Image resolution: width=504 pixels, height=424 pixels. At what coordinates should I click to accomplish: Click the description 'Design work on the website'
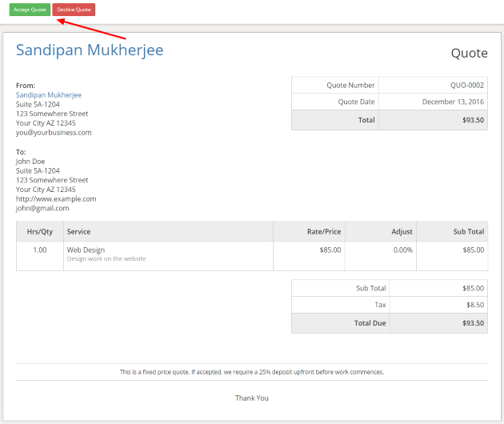[106, 258]
